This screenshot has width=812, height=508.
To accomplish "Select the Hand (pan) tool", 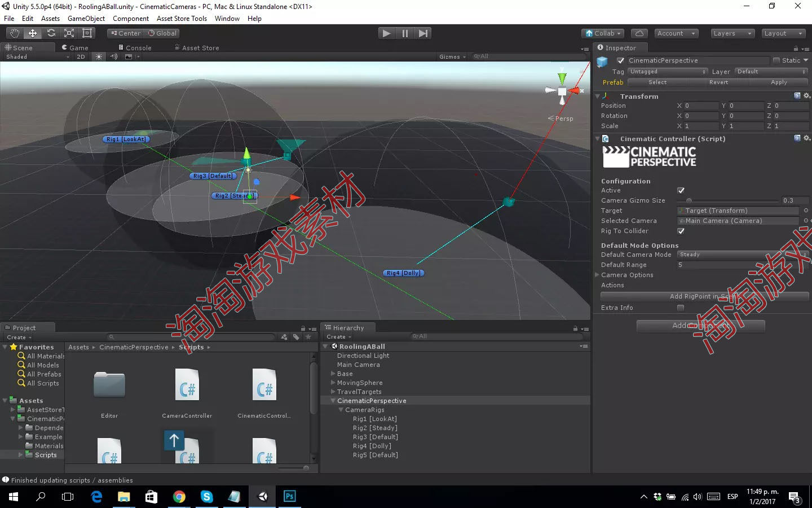I will (x=14, y=33).
